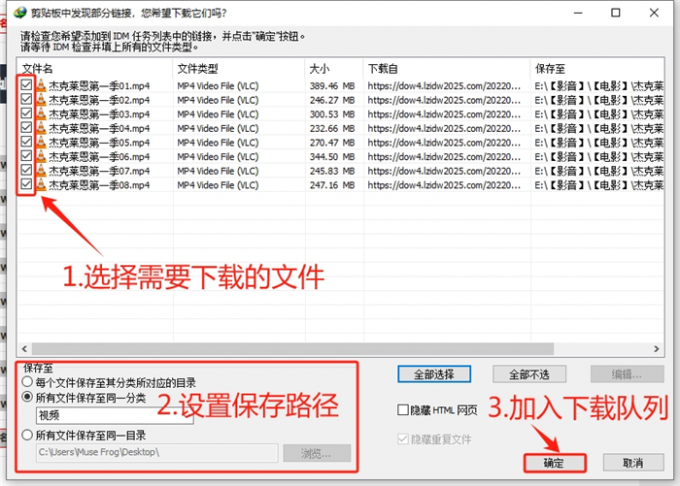
Task: Select 每个文件保存至其分类所对应的目录 radio option
Action: click(27, 382)
